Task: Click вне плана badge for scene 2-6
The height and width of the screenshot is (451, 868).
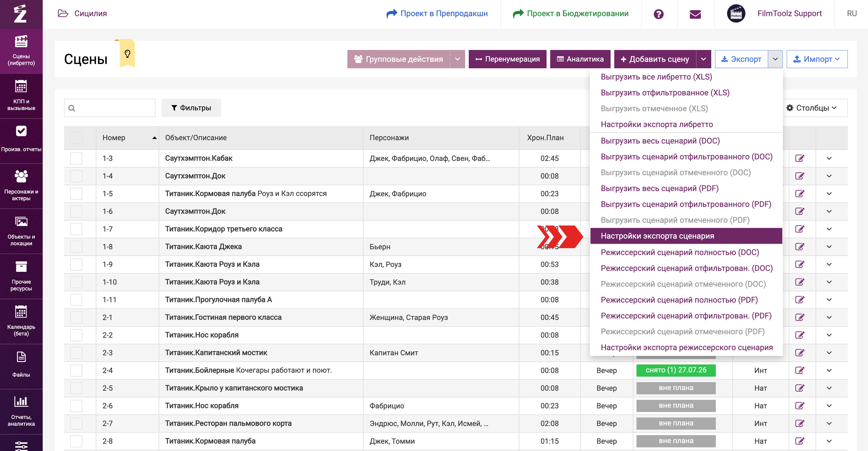Action: 676,406
